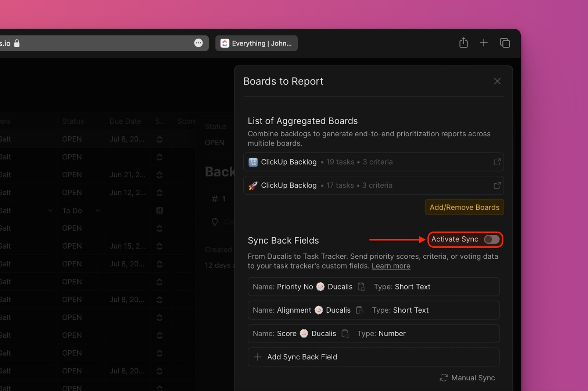This screenshot has height=391, width=588.
Task: Show all tabs overview icon
Action: 505,43
